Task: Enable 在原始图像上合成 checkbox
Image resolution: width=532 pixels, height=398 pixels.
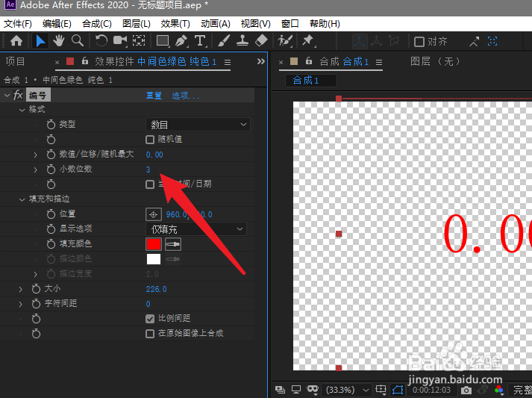Action: pos(150,334)
